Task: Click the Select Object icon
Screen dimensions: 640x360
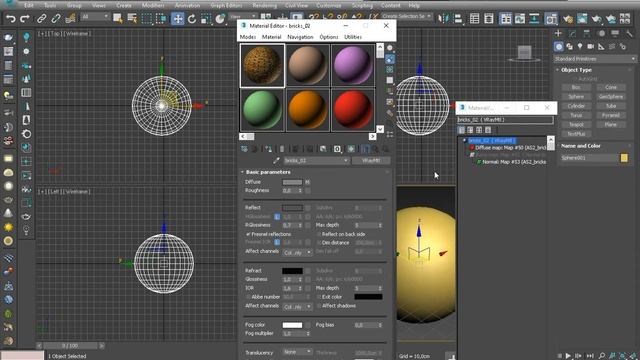Action: [118, 18]
